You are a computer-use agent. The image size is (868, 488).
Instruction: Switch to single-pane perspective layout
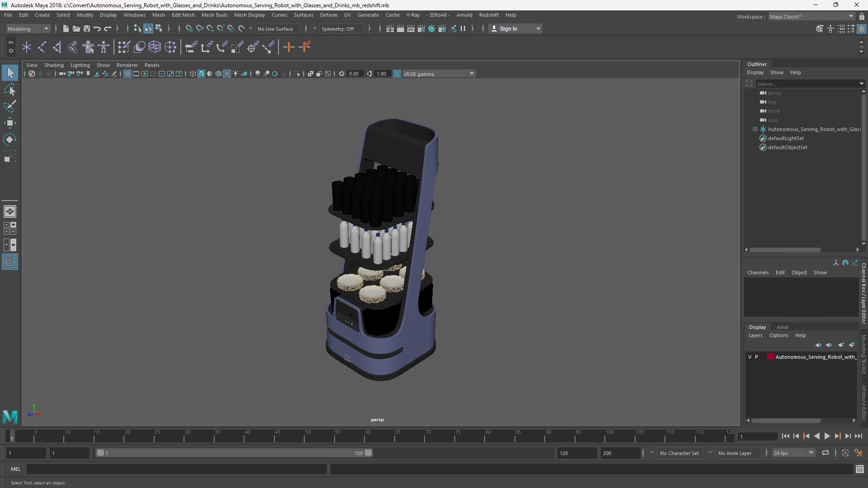click(10, 211)
